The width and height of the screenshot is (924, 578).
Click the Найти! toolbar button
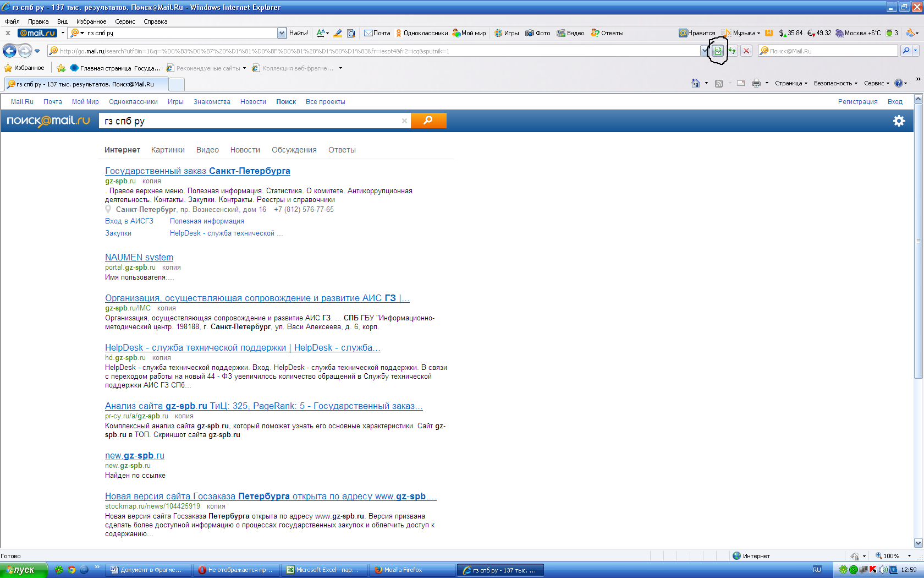point(298,33)
